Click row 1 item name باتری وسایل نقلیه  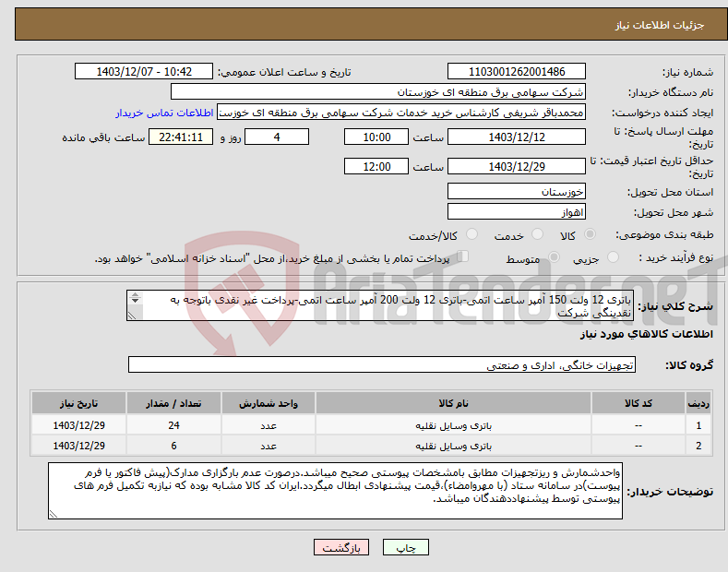pyautogui.click(x=453, y=425)
